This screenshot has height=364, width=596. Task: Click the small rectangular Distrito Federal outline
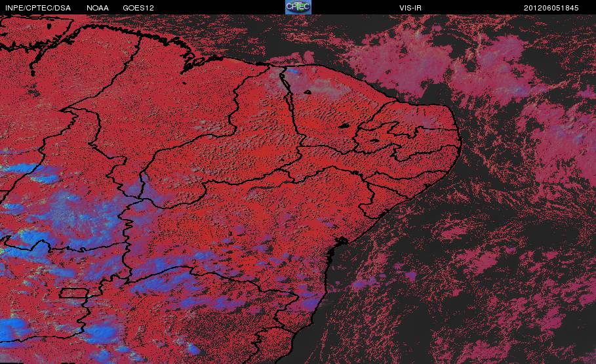click(73, 293)
